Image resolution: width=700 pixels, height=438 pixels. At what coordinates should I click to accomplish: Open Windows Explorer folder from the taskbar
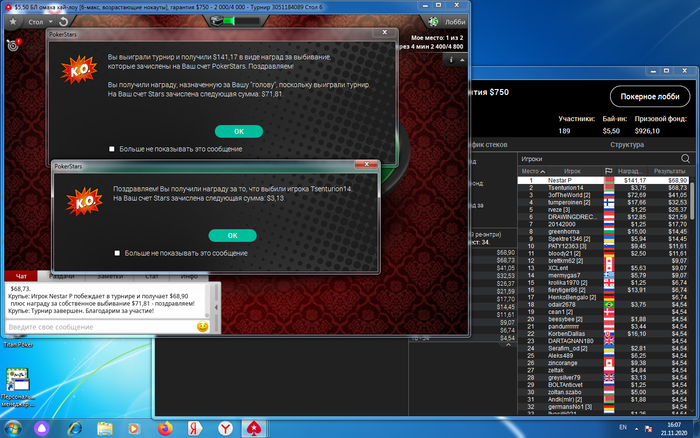tap(105, 429)
